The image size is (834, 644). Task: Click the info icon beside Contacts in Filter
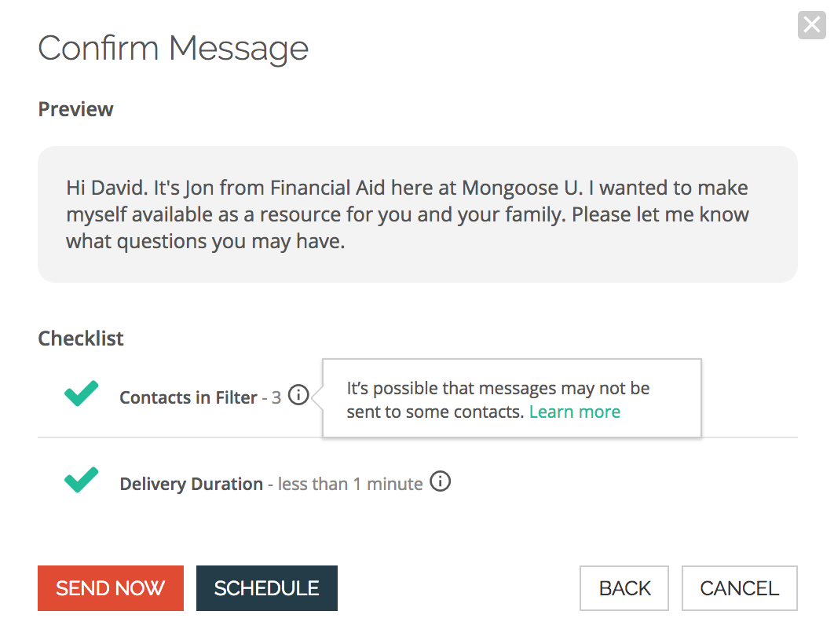pos(298,396)
